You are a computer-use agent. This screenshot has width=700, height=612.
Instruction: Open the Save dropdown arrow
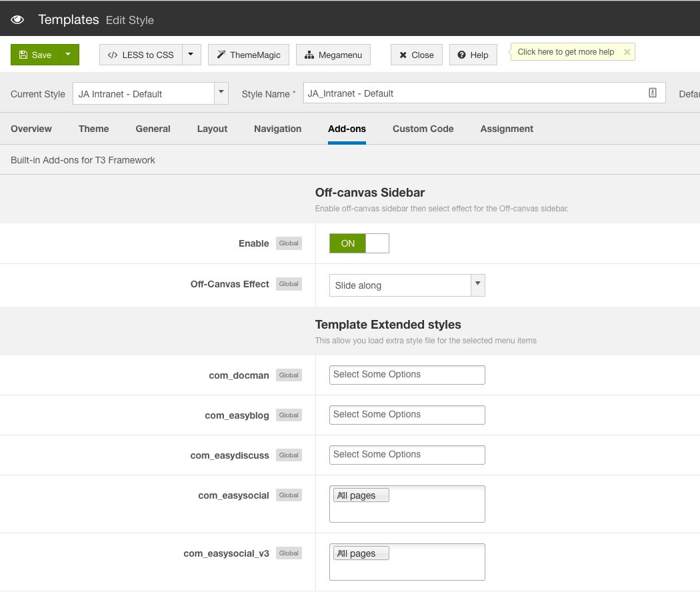point(69,55)
